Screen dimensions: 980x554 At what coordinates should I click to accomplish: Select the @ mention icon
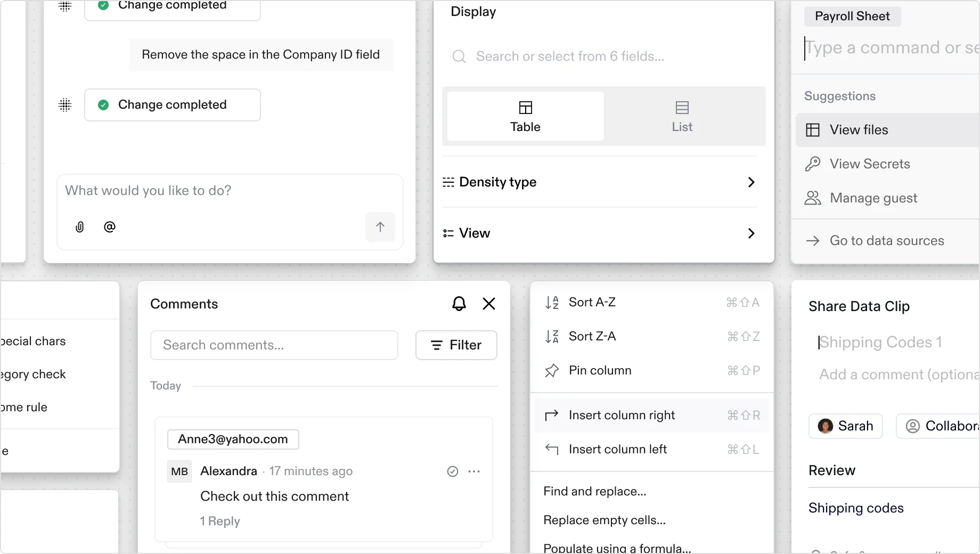[109, 227]
